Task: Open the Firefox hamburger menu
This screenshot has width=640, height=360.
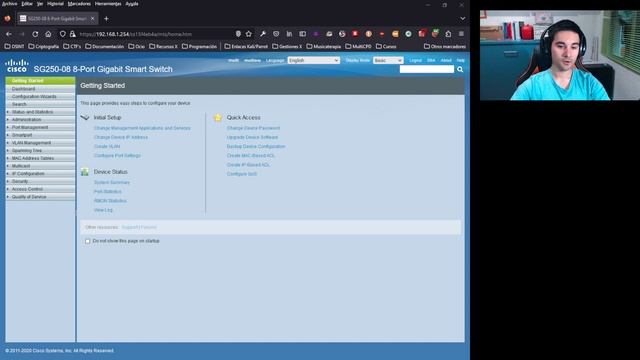Action: pos(461,34)
